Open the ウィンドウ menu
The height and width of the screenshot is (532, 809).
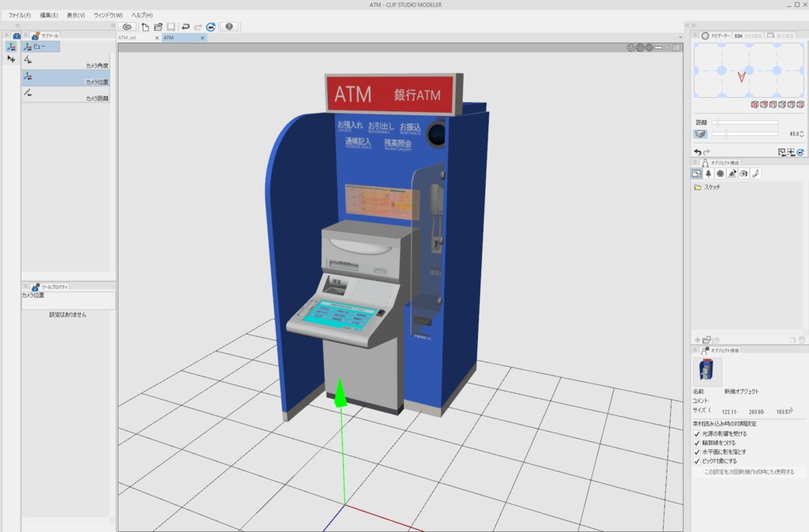(x=108, y=14)
